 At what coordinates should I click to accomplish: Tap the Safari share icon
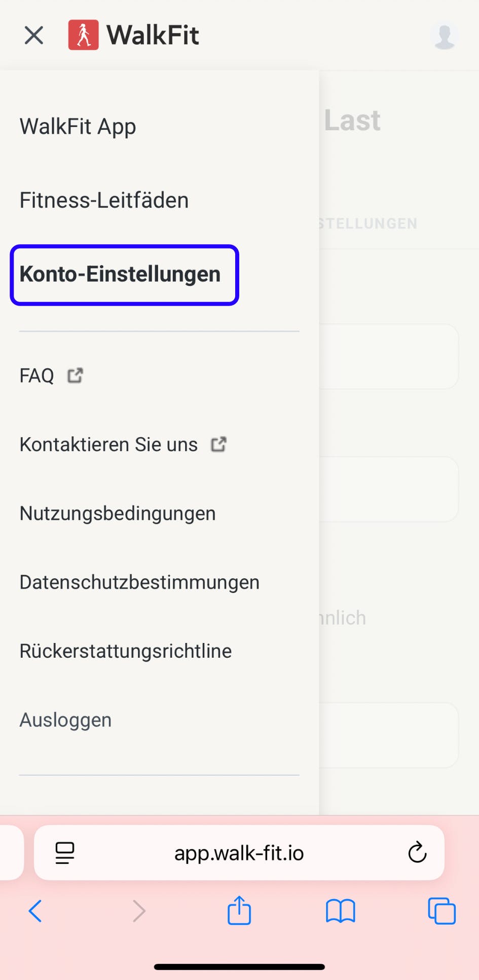pos(239,911)
